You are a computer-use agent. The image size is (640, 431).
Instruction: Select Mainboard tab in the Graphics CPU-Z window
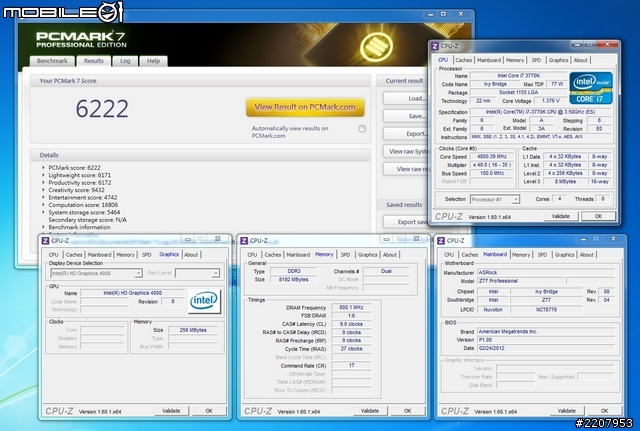(99, 255)
